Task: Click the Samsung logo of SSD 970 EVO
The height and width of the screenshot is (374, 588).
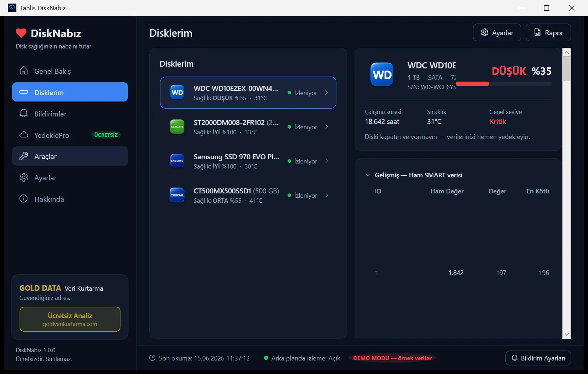Action: coord(177,161)
